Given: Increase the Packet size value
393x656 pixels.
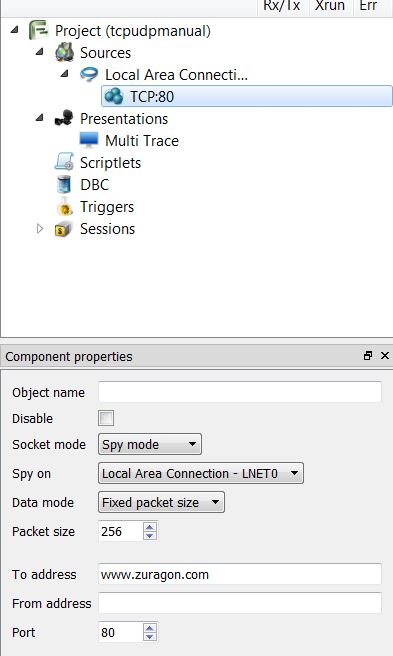Looking at the screenshot, I should coord(150,527).
